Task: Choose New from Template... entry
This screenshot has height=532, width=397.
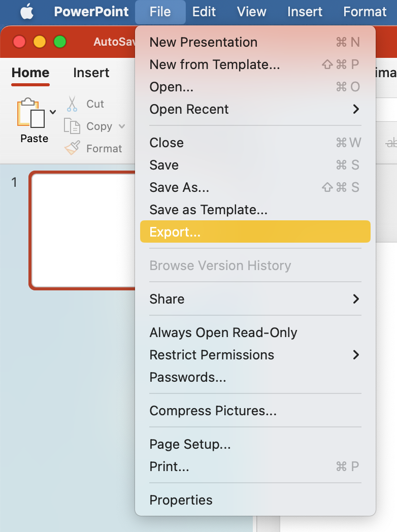Action: 215,64
